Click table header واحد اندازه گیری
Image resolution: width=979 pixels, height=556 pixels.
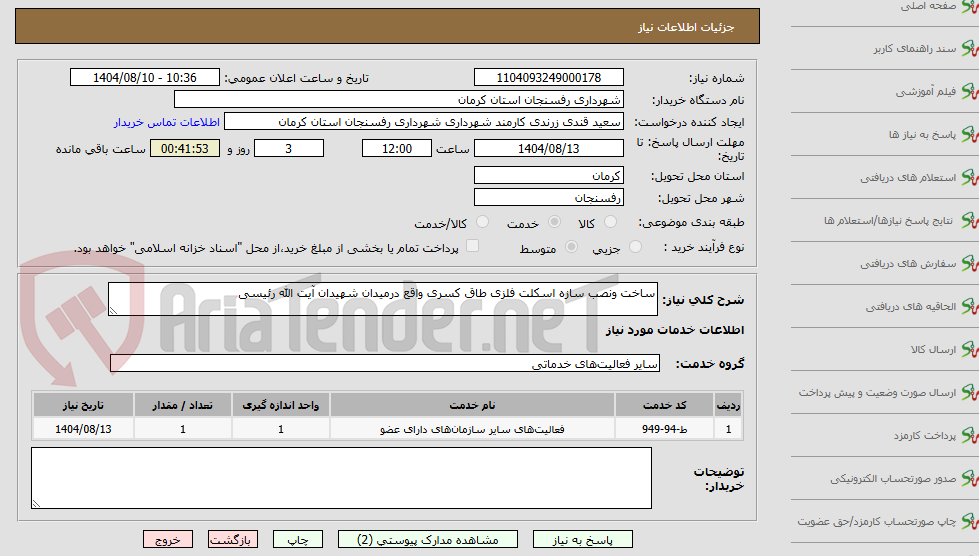(x=281, y=405)
